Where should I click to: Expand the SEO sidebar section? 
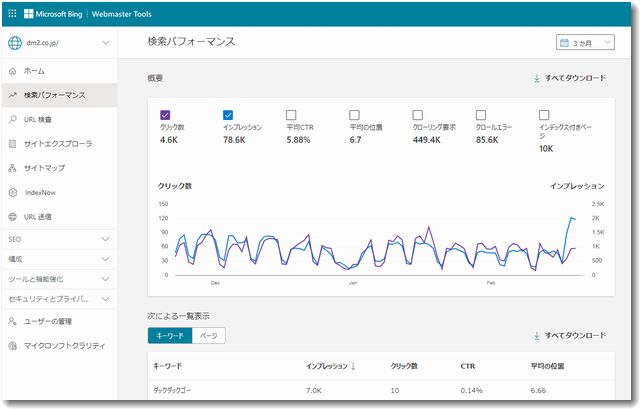pos(105,240)
